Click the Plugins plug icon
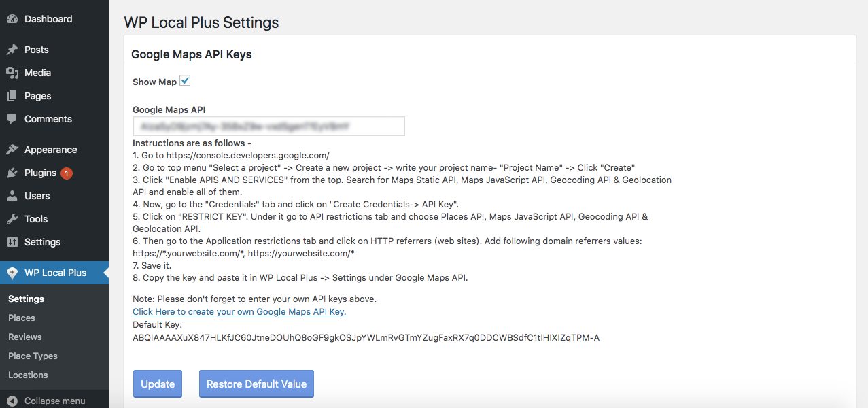Viewport: 868px width, 408px height. click(12, 173)
